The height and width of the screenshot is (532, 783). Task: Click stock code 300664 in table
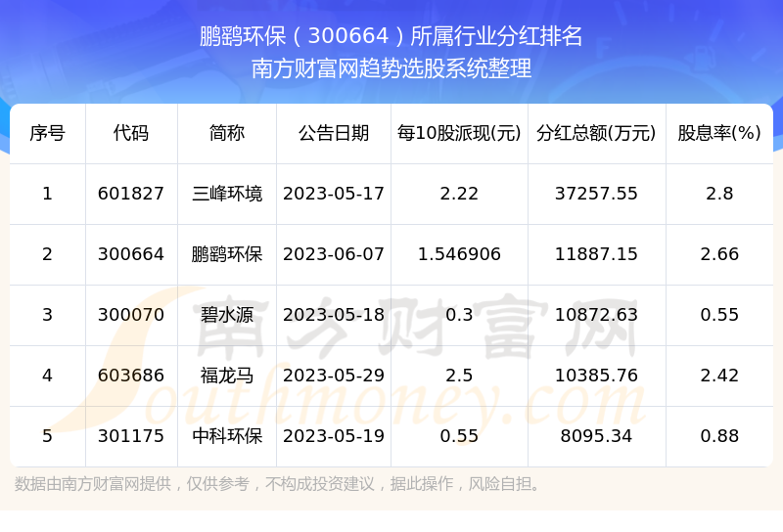coord(131,254)
